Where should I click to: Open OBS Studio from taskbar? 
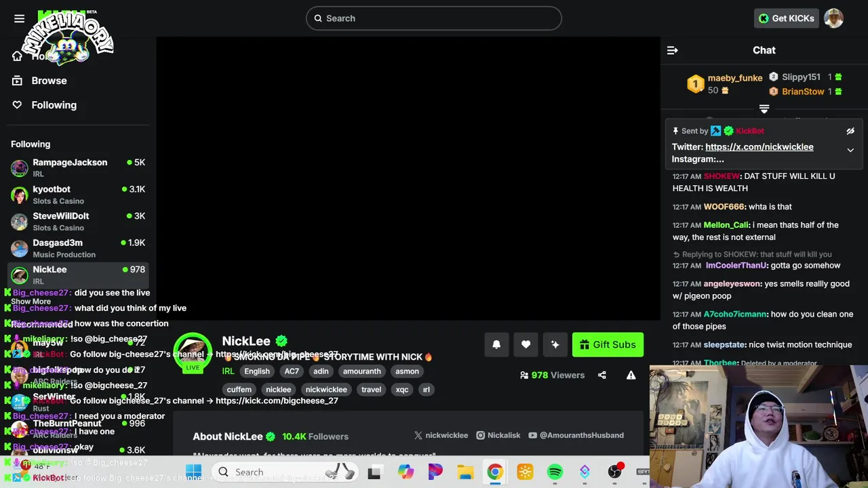[614, 472]
